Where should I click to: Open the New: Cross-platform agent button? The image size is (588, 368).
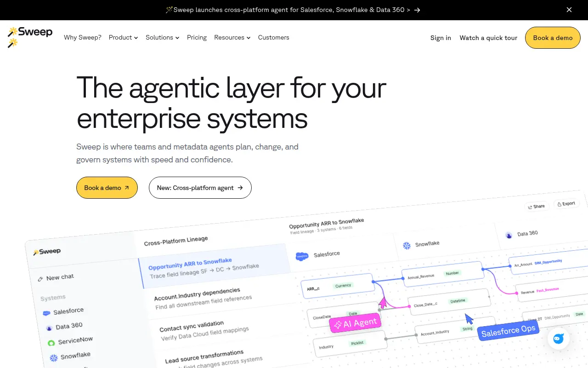(200, 188)
